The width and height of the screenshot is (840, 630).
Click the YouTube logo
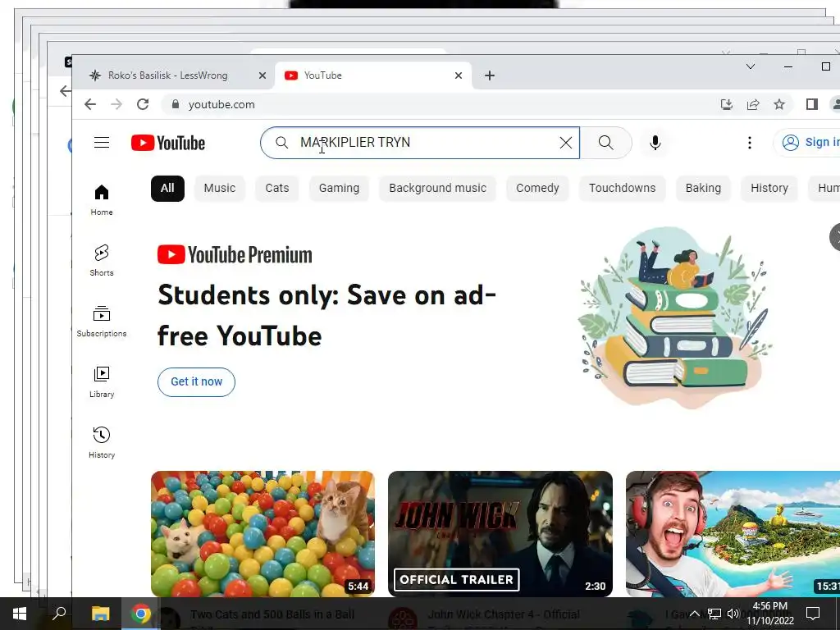168,143
